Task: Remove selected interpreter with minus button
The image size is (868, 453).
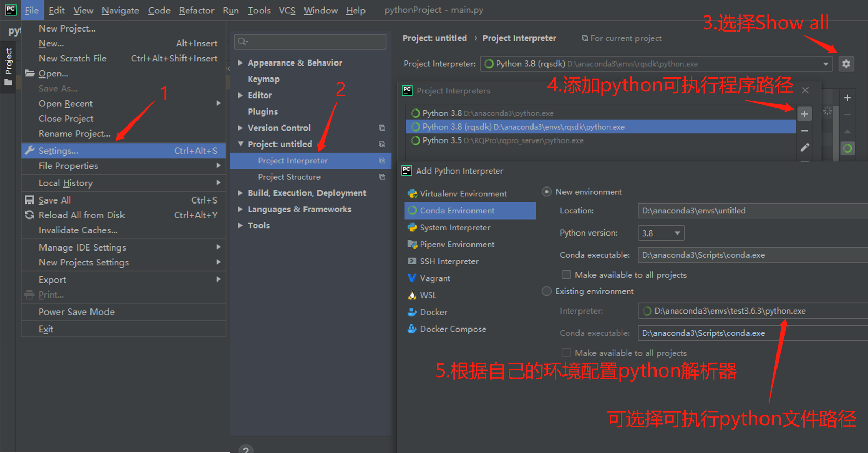Action: (804, 131)
